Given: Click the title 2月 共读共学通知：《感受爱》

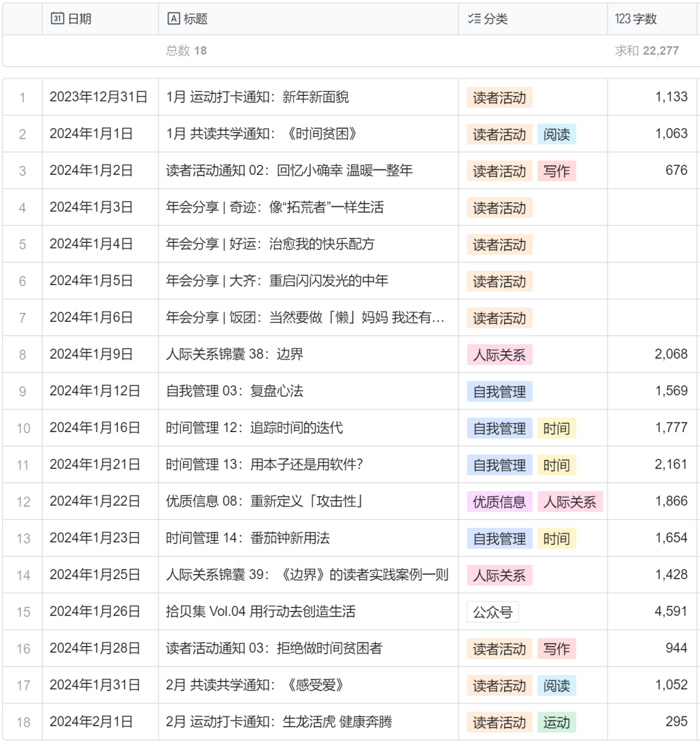Looking at the screenshot, I should [x=255, y=685].
